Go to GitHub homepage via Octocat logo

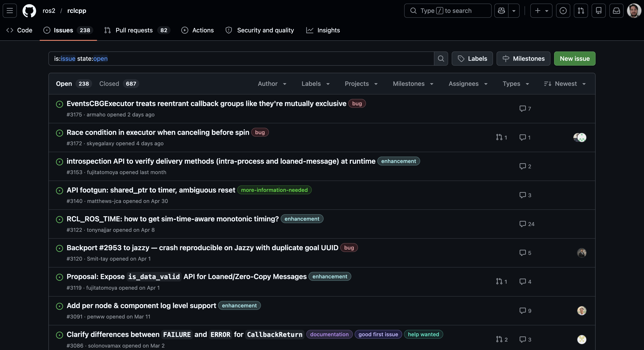[29, 10]
